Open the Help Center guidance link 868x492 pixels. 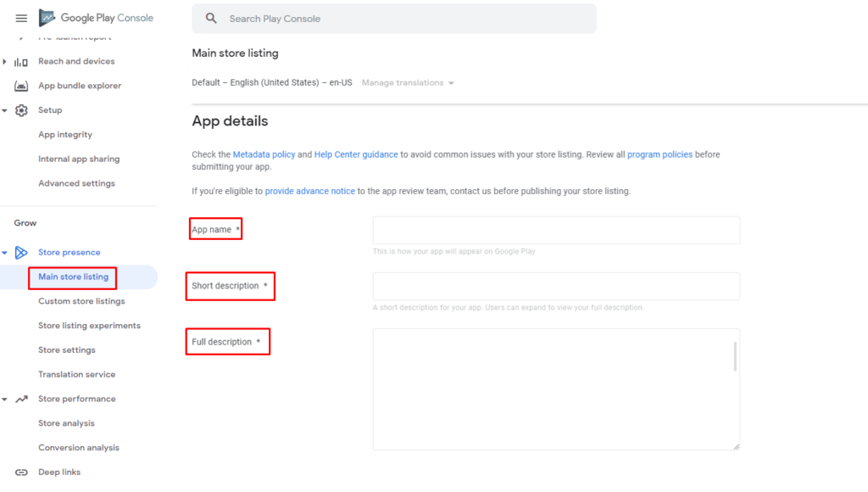(x=356, y=154)
